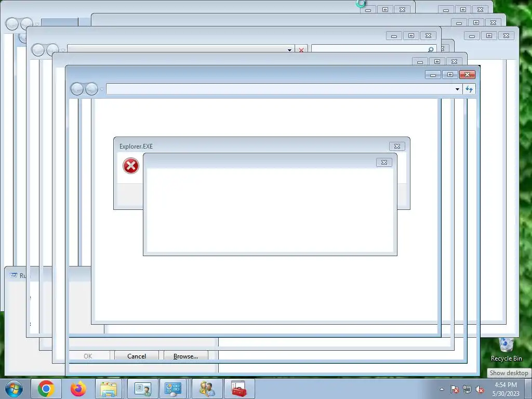Open Action Center flag in system tray
532x399 pixels.
455,389
